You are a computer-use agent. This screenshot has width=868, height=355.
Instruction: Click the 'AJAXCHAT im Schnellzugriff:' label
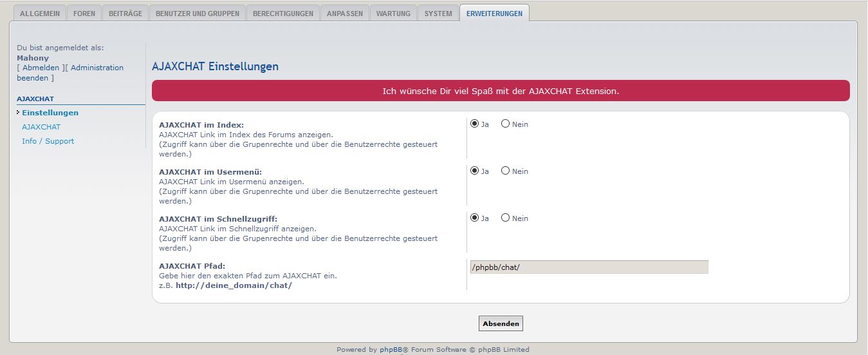point(218,219)
